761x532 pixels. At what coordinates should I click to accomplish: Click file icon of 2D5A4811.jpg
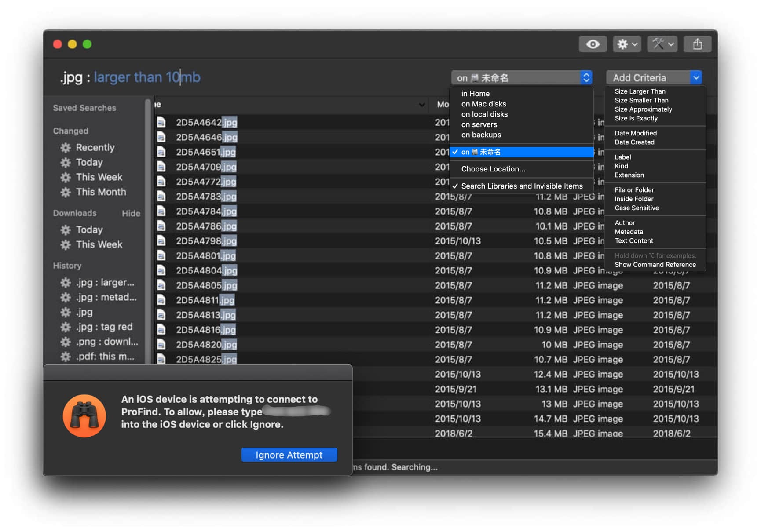point(161,300)
